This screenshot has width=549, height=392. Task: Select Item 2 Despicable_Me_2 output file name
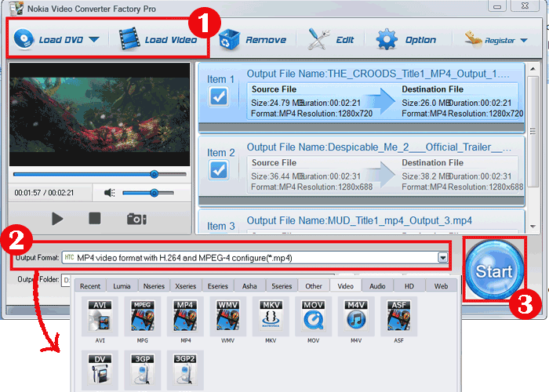tap(379, 147)
